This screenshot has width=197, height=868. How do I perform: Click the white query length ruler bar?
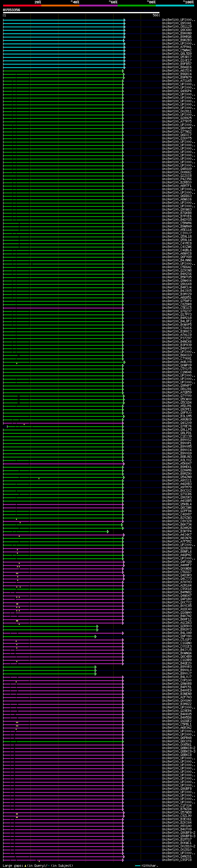pos(81,13)
